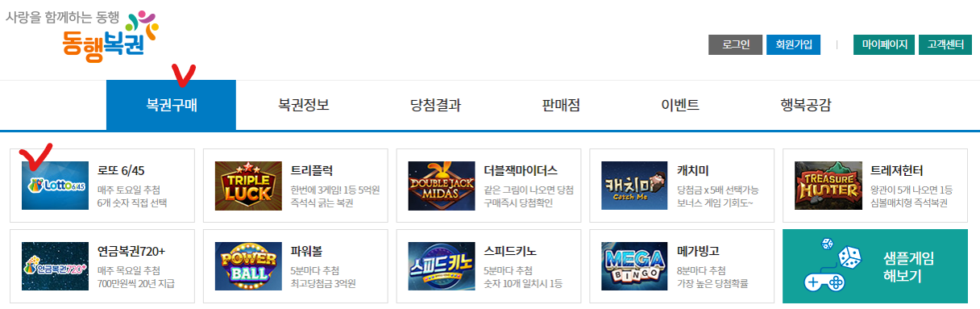Click the dice gamepad icon in 샘플게임
The width and height of the screenshot is (980, 309).
[833, 265]
